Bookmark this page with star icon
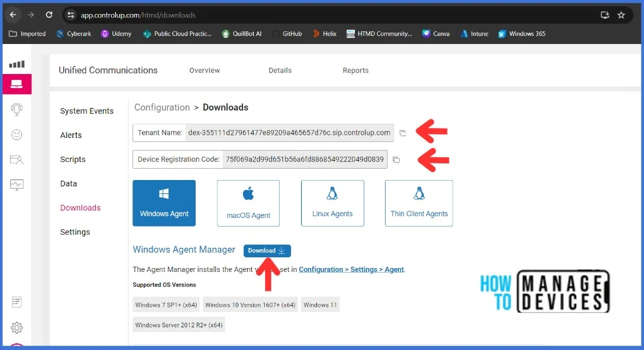The image size is (644, 350). click(x=621, y=15)
